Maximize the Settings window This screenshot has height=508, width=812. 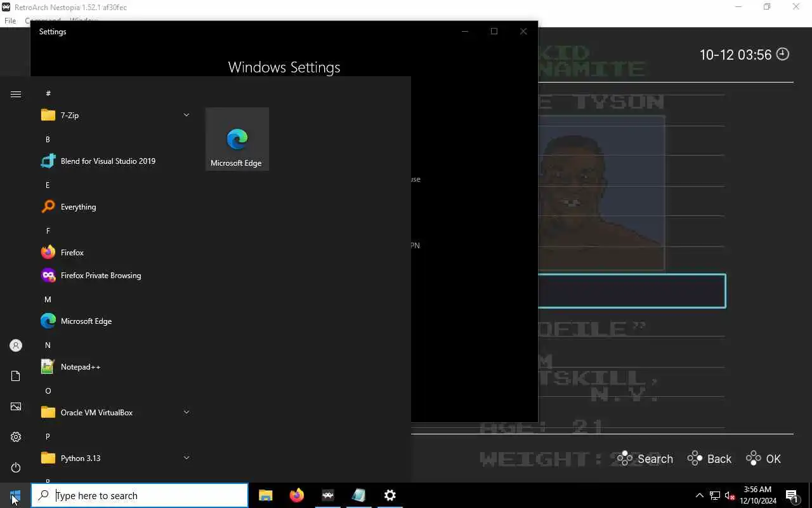point(494,31)
